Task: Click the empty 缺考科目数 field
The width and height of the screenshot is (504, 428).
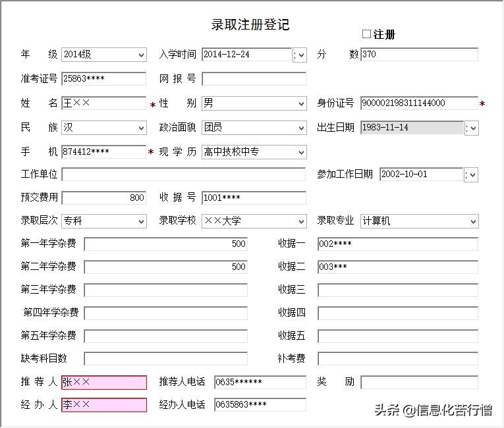Action: coord(165,359)
